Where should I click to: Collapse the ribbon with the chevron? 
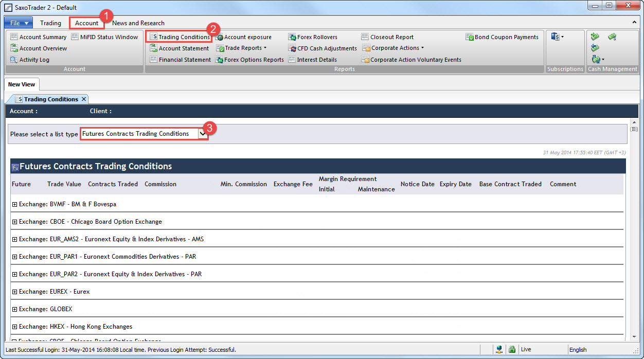click(x=634, y=23)
